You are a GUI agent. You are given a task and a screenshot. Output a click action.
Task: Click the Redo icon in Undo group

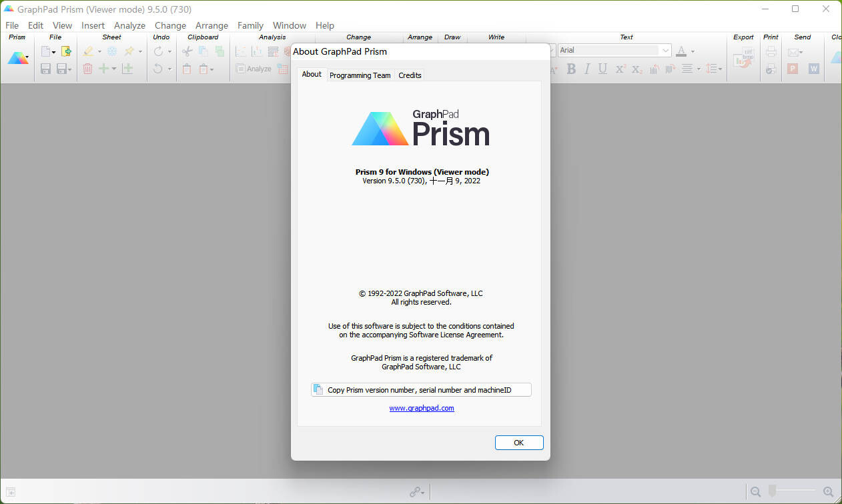[158, 51]
